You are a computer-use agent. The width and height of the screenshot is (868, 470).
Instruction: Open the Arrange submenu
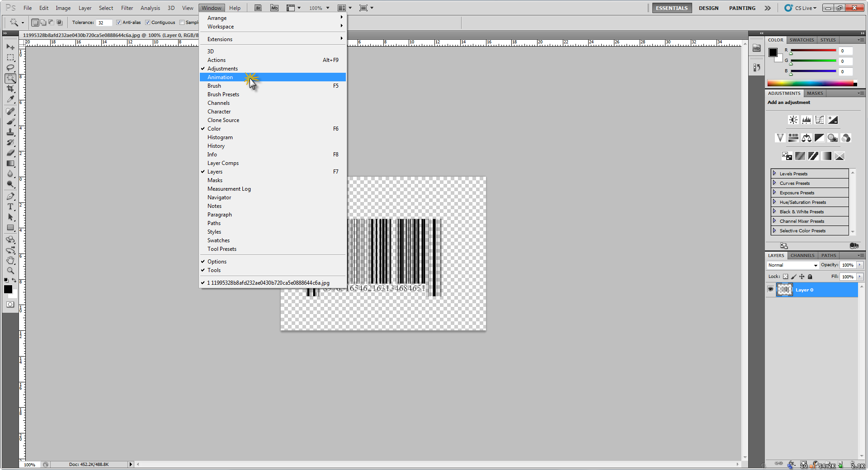[273, 18]
